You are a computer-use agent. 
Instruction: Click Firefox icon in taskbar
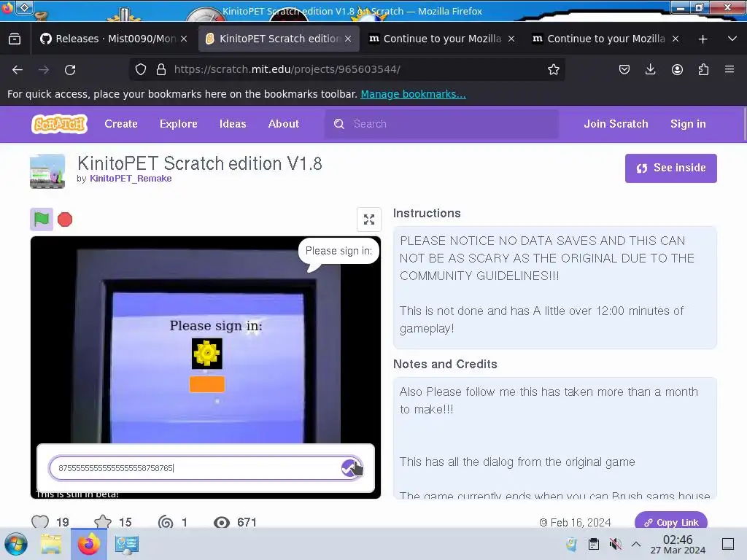coord(89,544)
